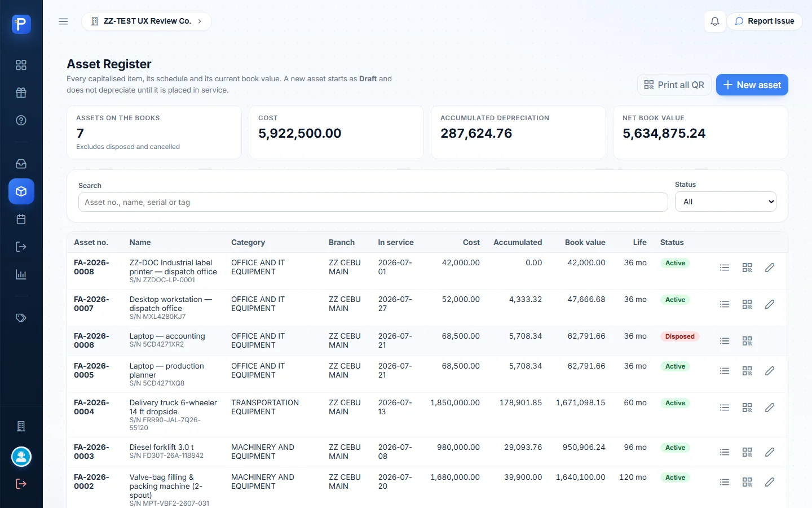
Task: Open the calendar sidebar icon
Action: tap(21, 219)
